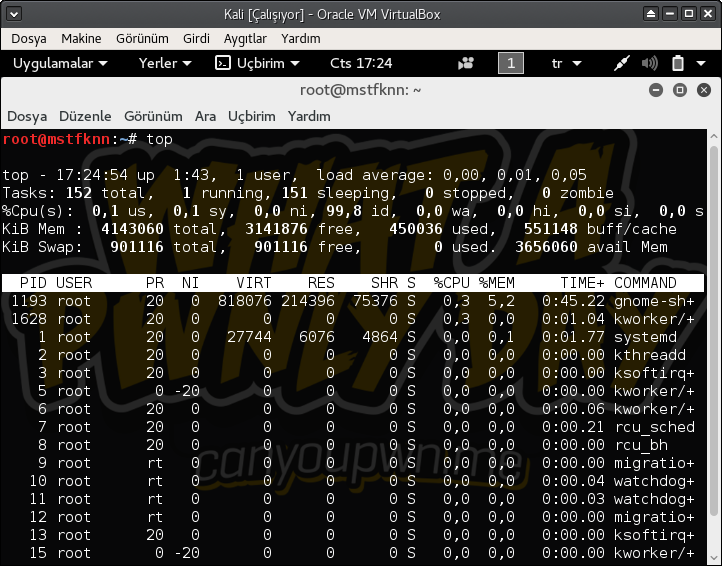Click the gnome-sh+ process row
This screenshot has width=722, height=566.
(350, 301)
